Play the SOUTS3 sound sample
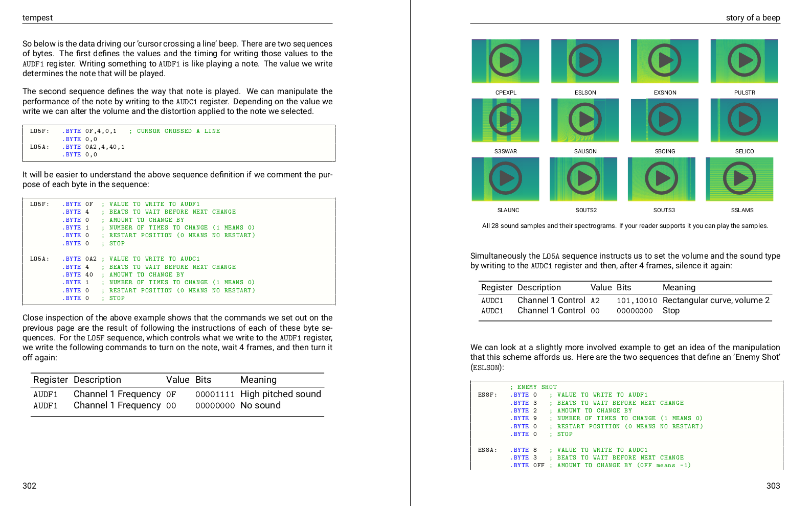This screenshot has height=506, width=812. click(x=662, y=178)
